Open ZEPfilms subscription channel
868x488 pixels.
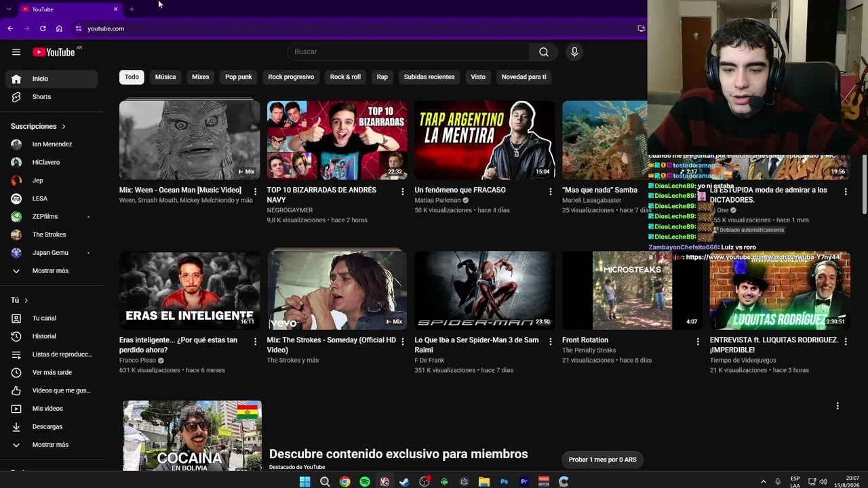52,217
